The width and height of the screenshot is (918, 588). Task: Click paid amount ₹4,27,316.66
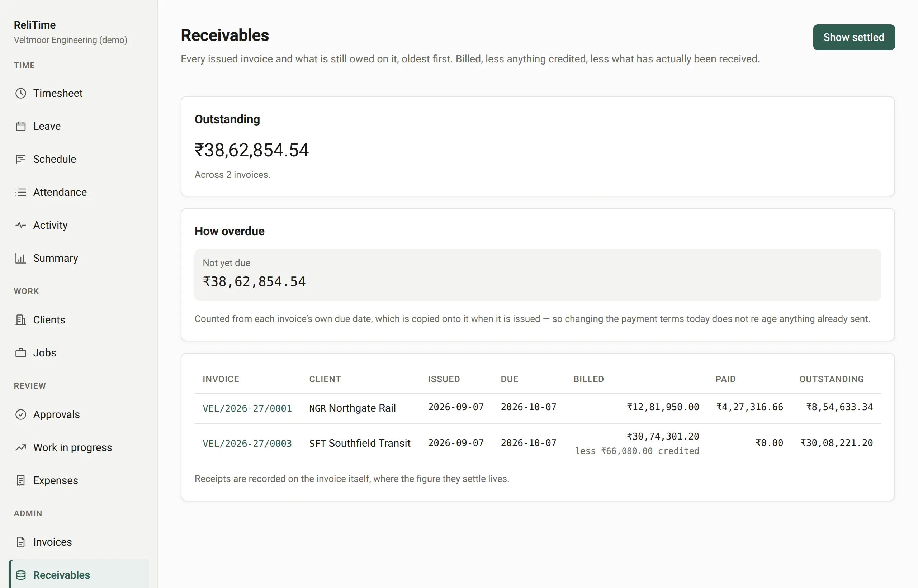point(749,407)
